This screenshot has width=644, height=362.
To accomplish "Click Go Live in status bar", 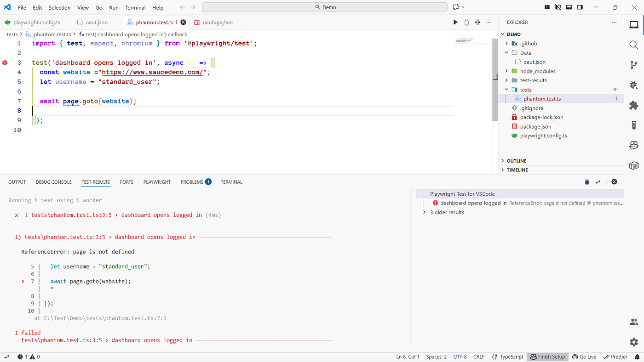I will coord(584,357).
